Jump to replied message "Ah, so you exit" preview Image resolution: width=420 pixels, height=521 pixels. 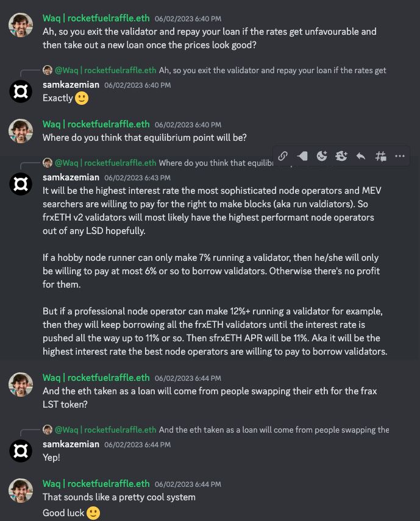click(272, 71)
